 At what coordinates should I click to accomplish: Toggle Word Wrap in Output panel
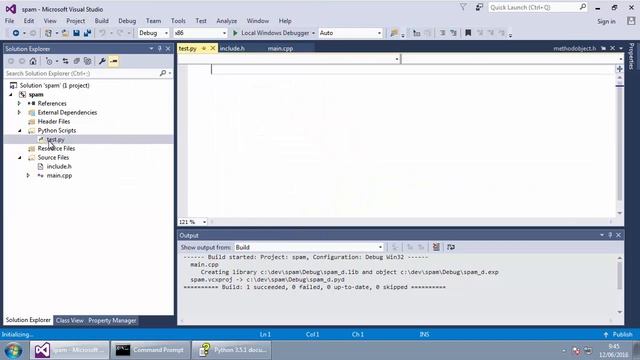point(451,247)
